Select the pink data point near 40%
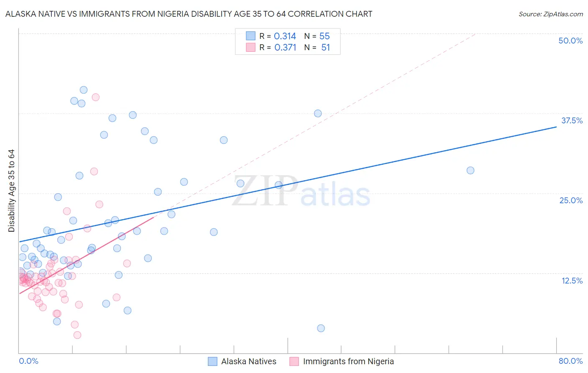The height and width of the screenshot is (373, 588). coord(95,97)
